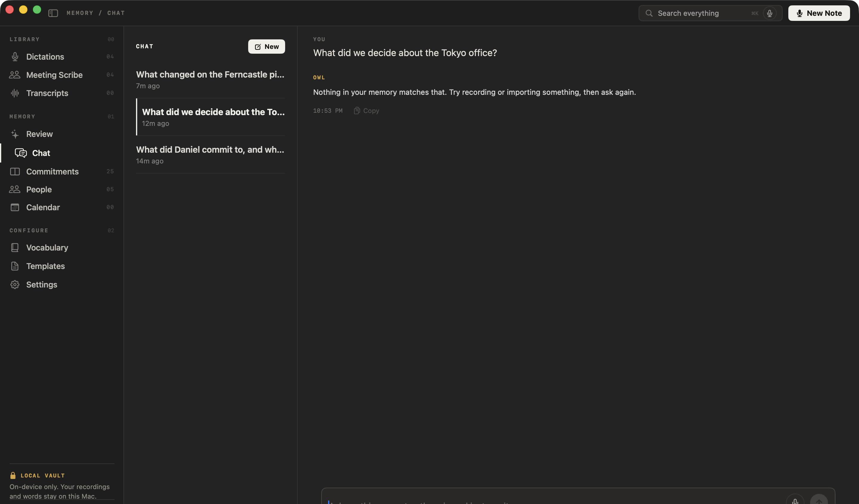Click the 'Nothing in your memory matches' reply
859x504 pixels.
[x=475, y=92]
